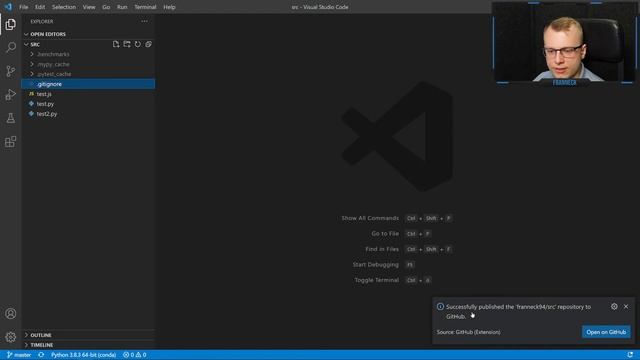
Task: Click the notification settings gear icon
Action: click(x=614, y=307)
